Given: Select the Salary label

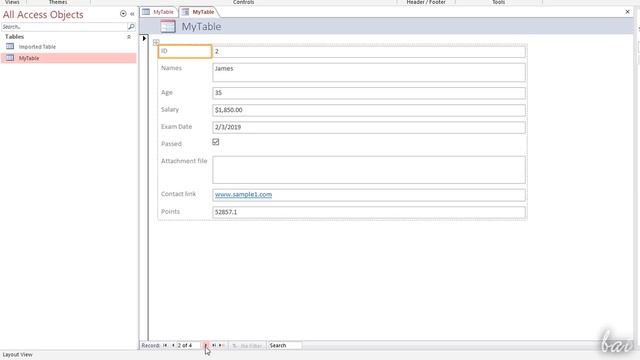Looking at the screenshot, I should coord(170,109).
